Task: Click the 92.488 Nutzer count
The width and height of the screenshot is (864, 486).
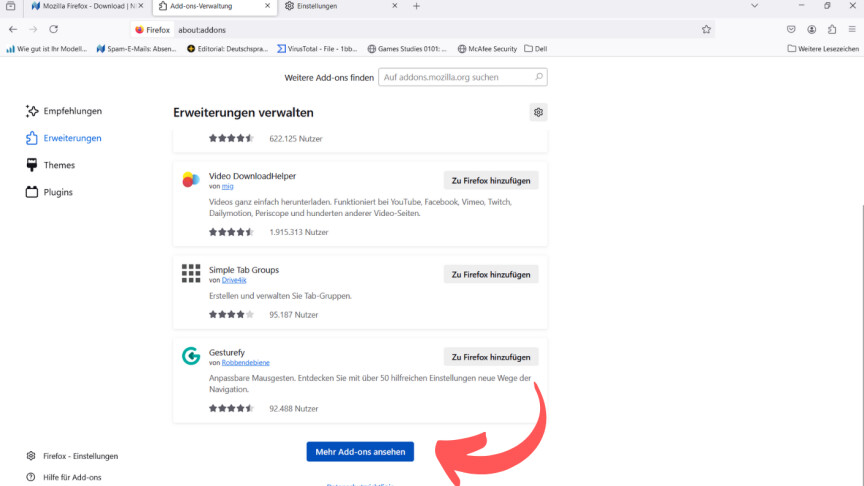Action: (x=294, y=408)
